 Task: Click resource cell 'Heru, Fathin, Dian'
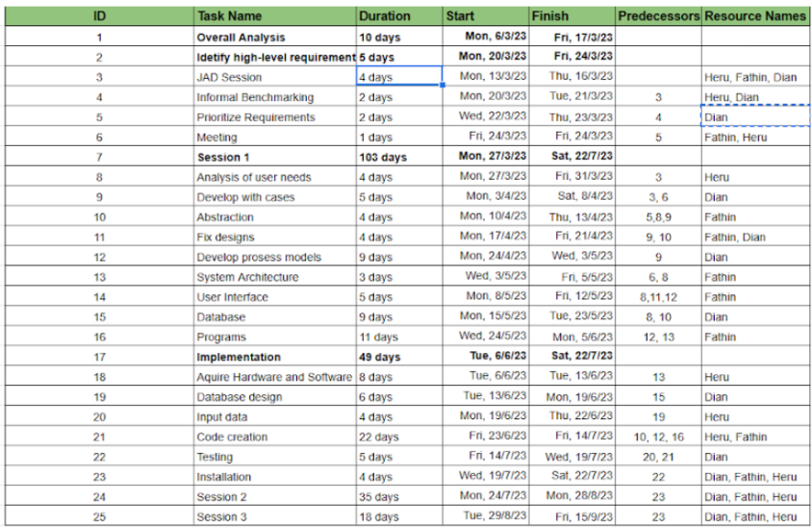pos(756,77)
